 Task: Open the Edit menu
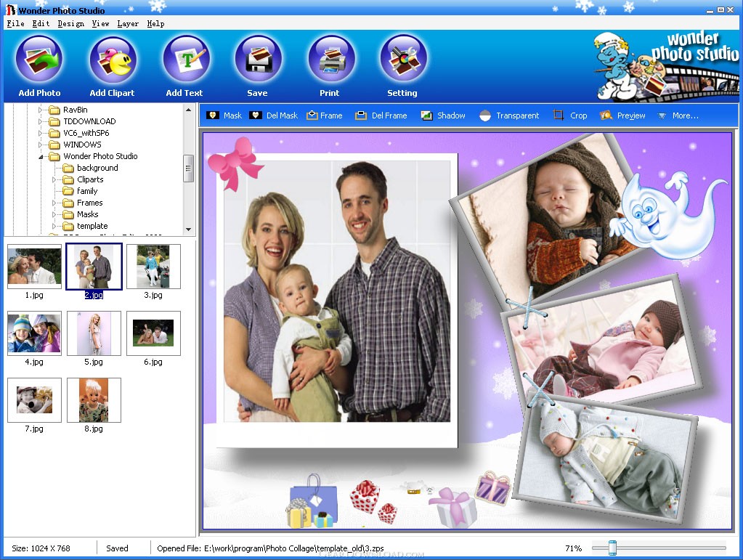(x=41, y=23)
